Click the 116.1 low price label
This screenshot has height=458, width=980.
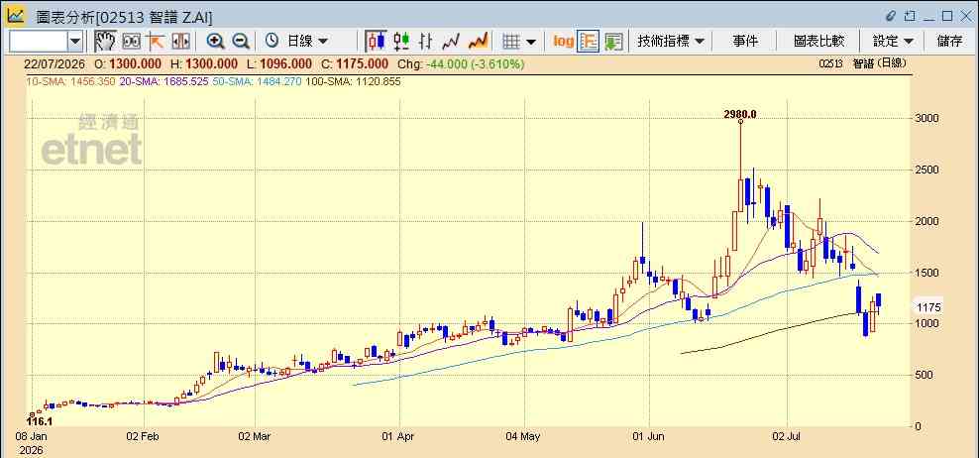[39, 423]
